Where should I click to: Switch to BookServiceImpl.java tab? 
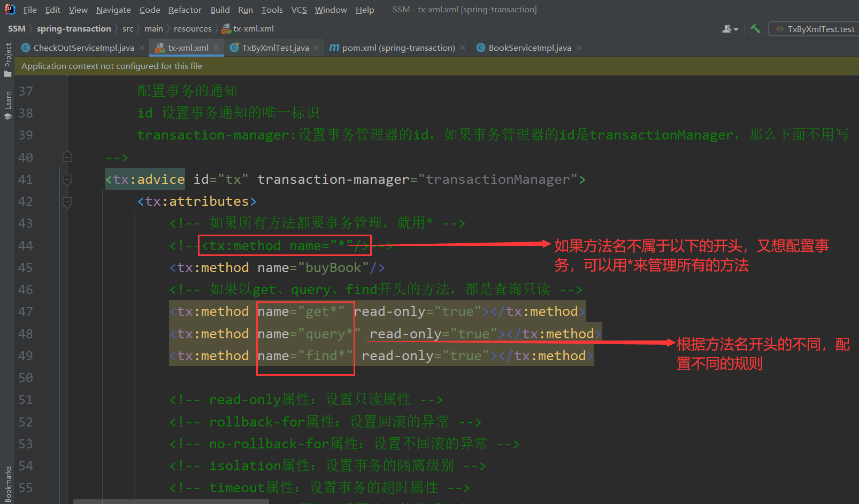click(x=530, y=48)
